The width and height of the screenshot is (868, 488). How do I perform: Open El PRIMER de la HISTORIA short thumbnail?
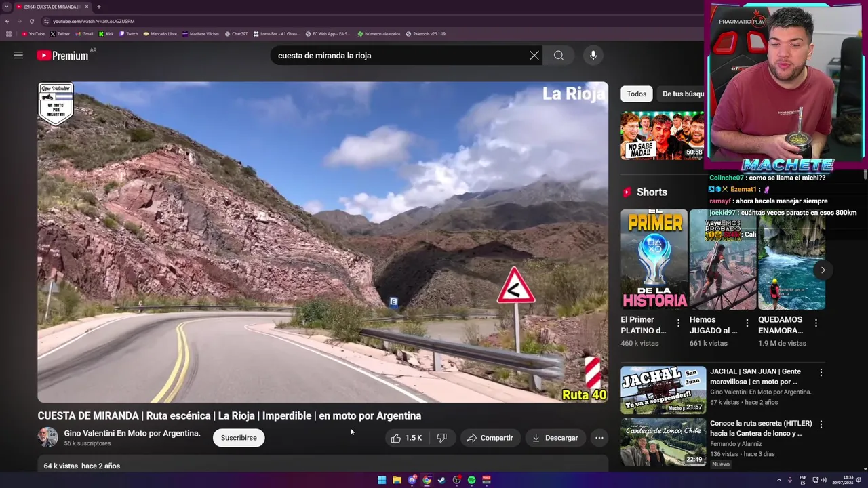click(654, 260)
